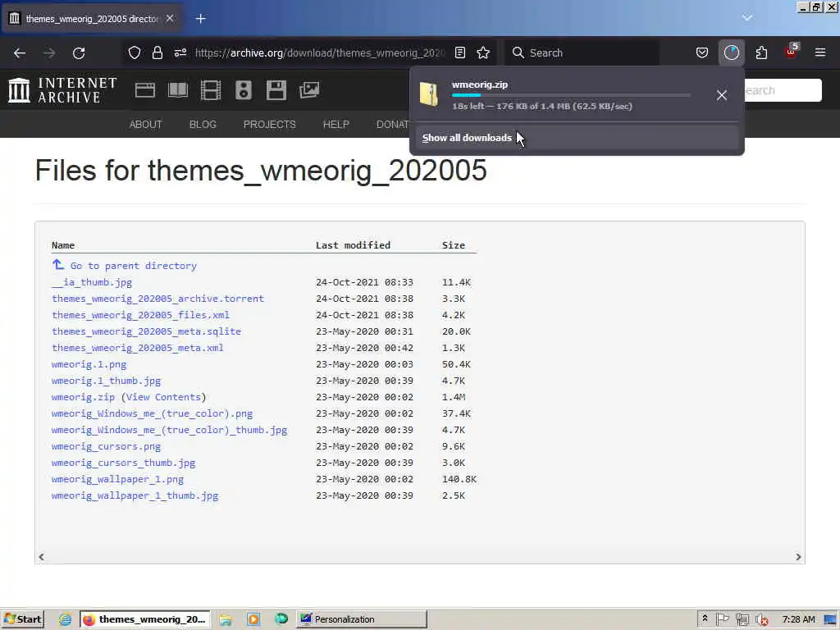Open new tab with plus button
840x630 pixels.
coord(200,19)
